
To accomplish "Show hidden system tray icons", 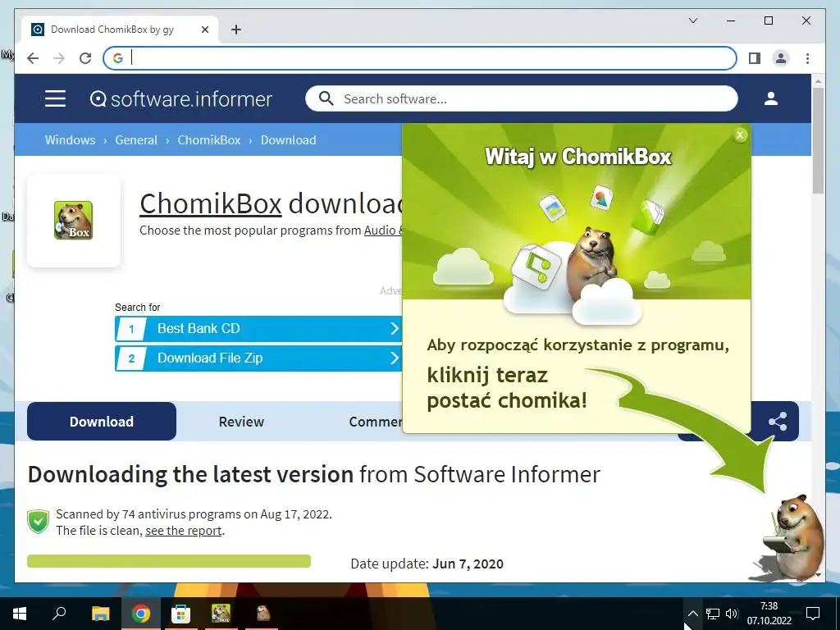I will pyautogui.click(x=692, y=614).
